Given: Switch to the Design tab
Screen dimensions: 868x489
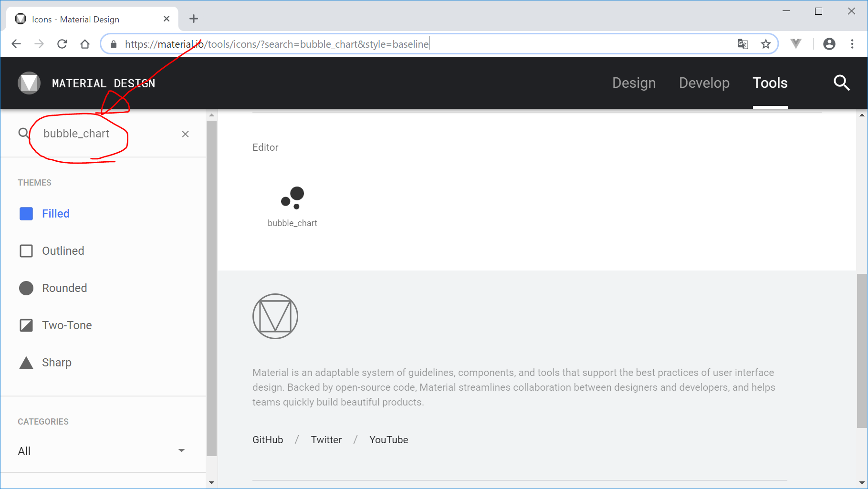Looking at the screenshot, I should 634,83.
